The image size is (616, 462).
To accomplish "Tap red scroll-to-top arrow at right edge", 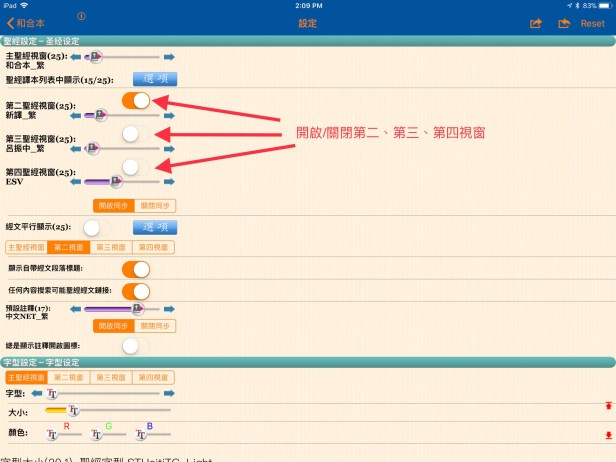I will pos(607,405).
